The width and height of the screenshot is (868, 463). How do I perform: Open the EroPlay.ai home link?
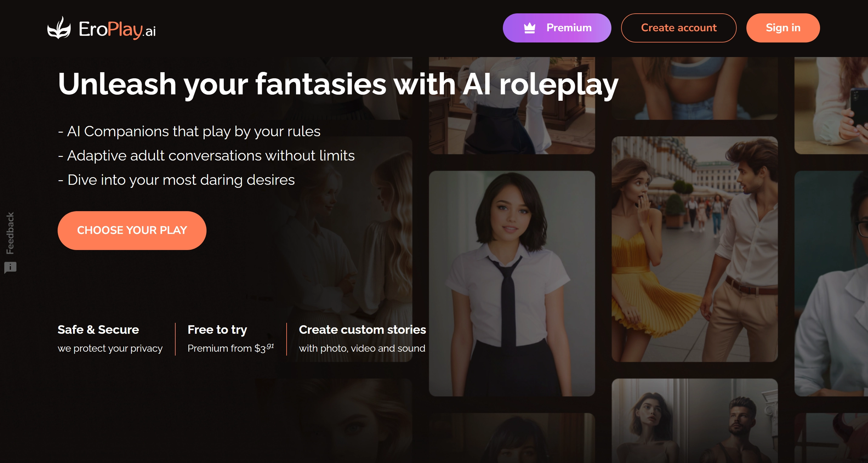pyautogui.click(x=117, y=29)
